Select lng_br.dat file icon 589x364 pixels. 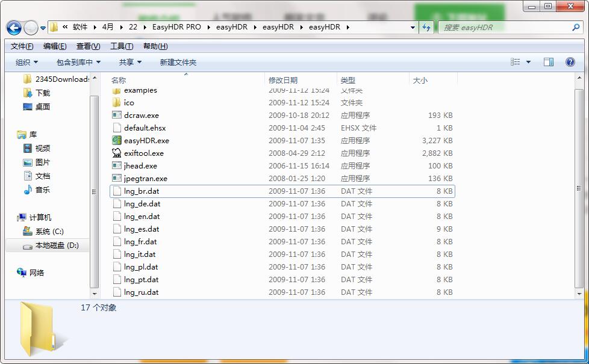116,191
